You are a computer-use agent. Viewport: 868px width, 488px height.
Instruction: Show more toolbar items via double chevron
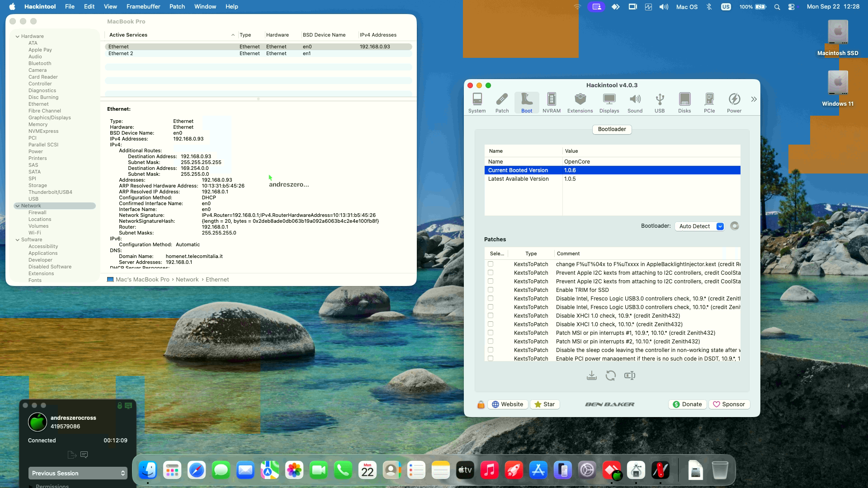click(754, 99)
